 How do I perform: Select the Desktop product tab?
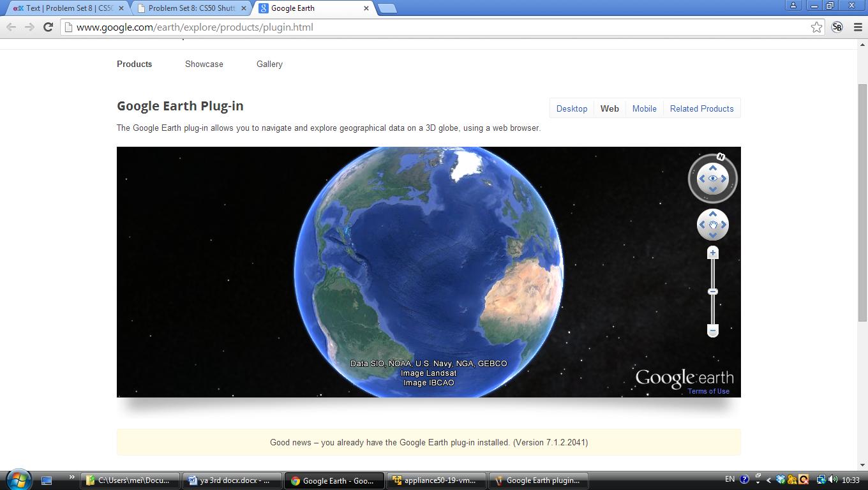pyautogui.click(x=572, y=108)
